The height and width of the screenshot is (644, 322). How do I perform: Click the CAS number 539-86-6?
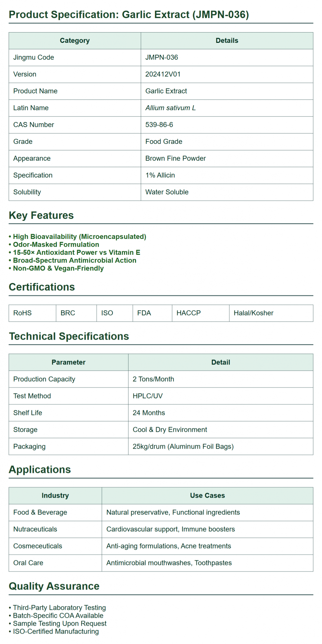pos(159,125)
